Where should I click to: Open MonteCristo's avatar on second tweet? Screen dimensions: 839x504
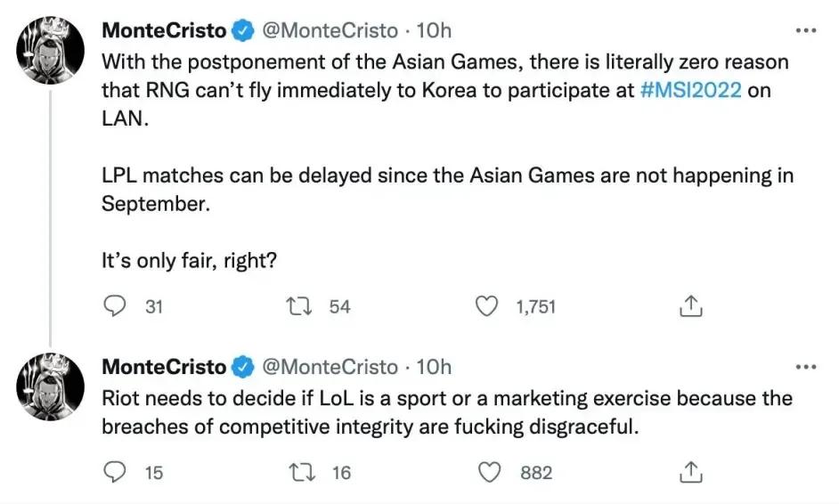[51, 386]
